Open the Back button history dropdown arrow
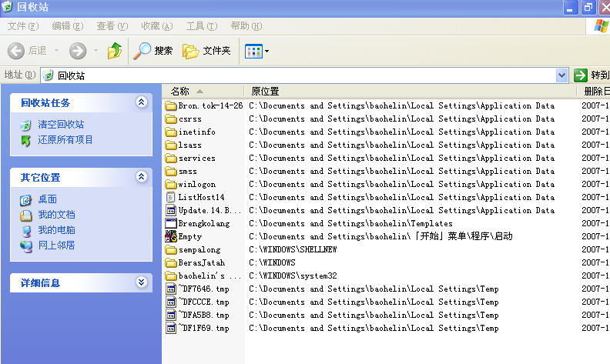 56,51
